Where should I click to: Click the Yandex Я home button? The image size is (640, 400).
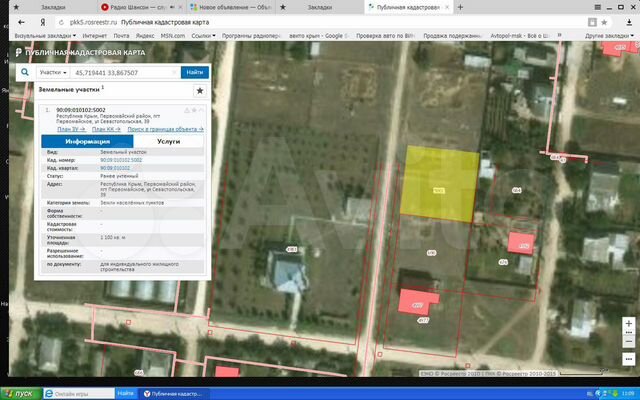point(42,22)
